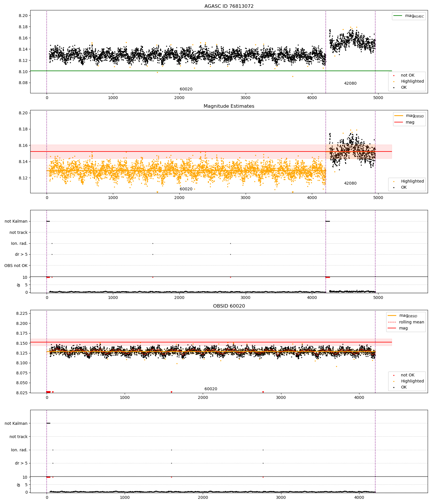Viewport: 432px width, 504px height.
Task: Click 'OK' legend entry in AGASC ID plot
Action: coord(400,88)
